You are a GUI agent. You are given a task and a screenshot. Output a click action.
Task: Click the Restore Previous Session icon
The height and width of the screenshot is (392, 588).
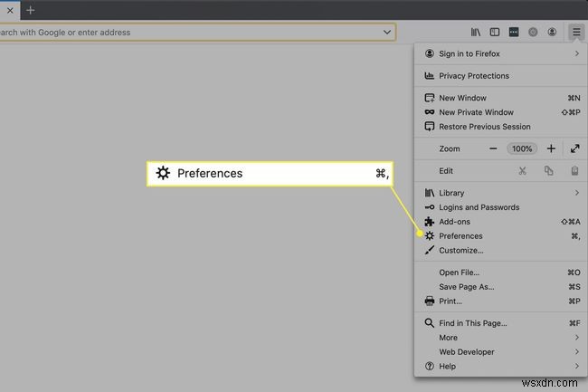(x=430, y=127)
